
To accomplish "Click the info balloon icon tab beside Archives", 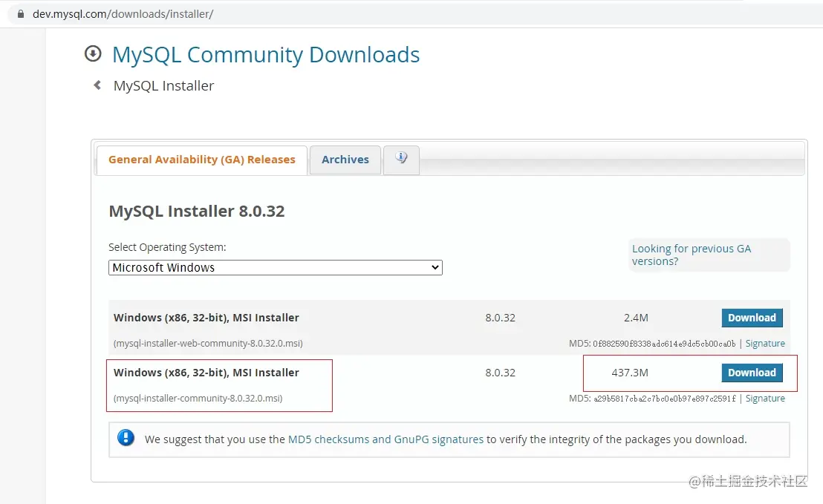I will [x=401, y=158].
